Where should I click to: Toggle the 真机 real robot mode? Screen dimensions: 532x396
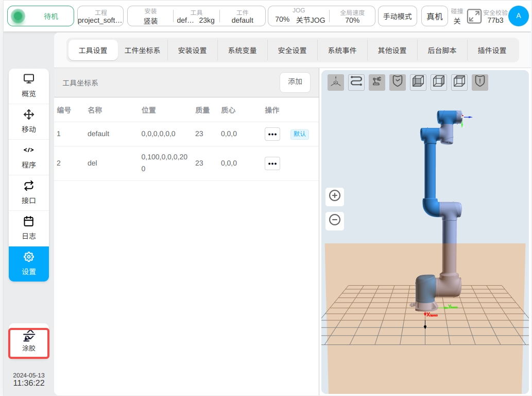click(x=435, y=16)
